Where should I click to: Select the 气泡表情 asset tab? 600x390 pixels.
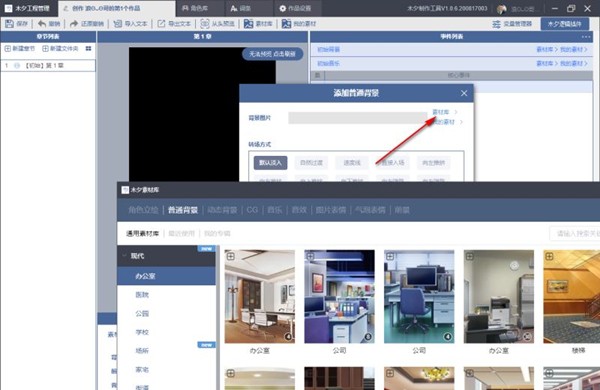point(370,210)
